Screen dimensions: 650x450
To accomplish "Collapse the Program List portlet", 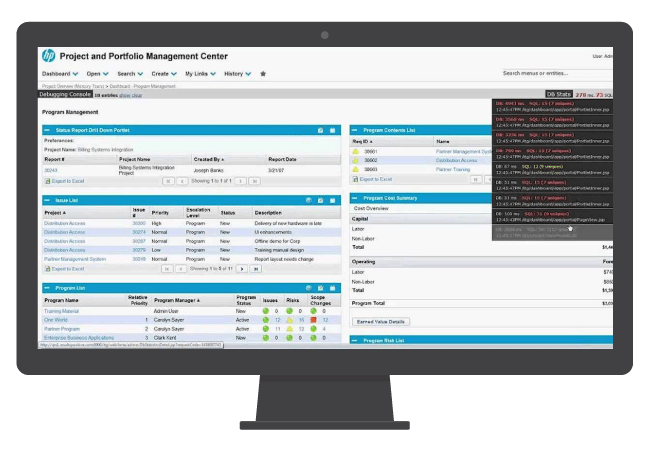I will 47,288.
